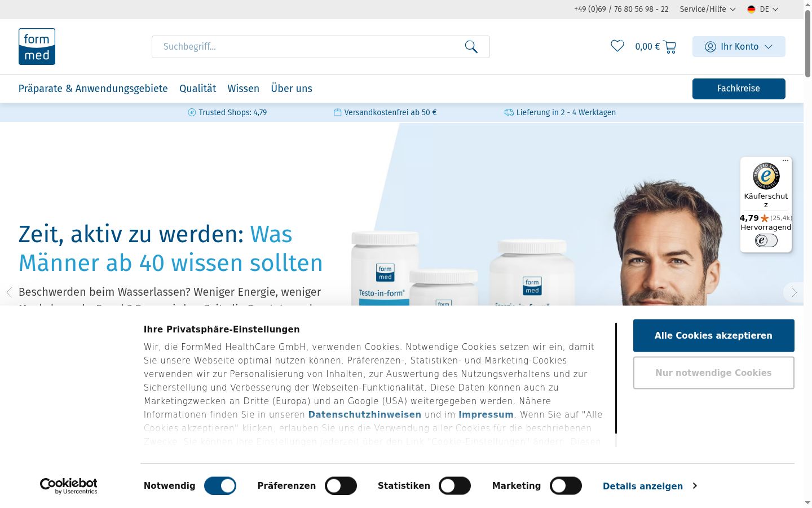Click the account user icon
This screenshot has height=508, width=812.
[710, 47]
